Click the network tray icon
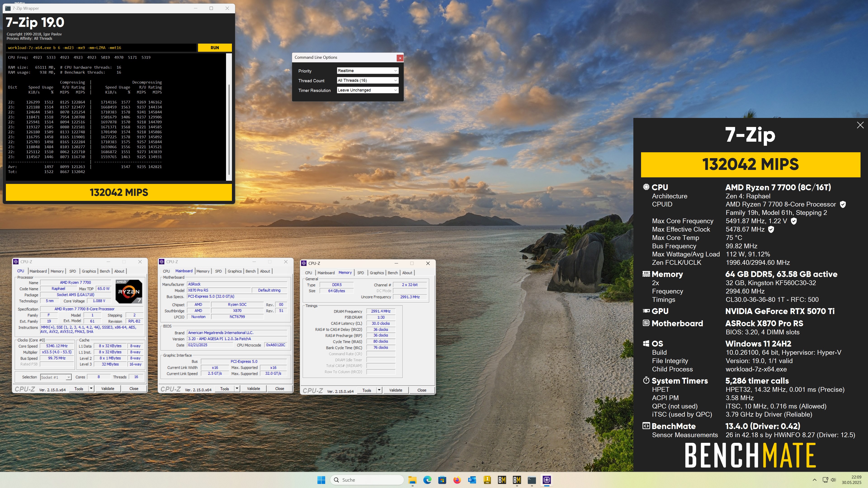 click(x=825, y=480)
